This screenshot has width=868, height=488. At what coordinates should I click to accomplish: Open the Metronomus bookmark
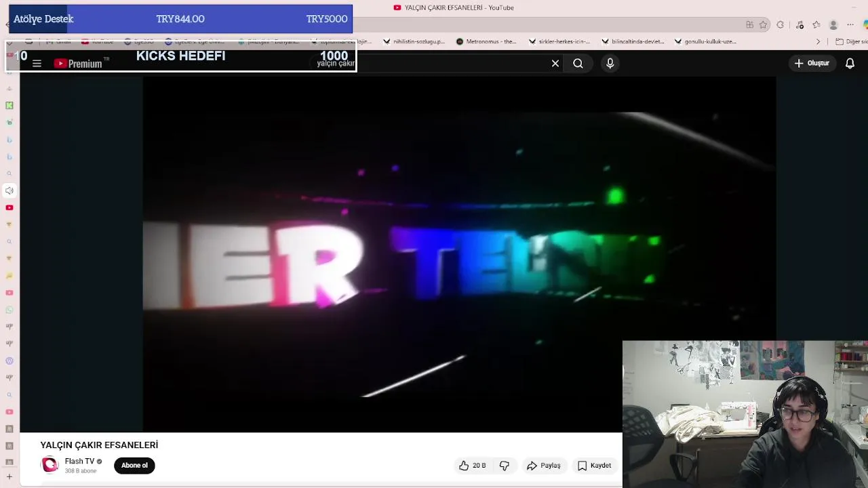tap(486, 41)
